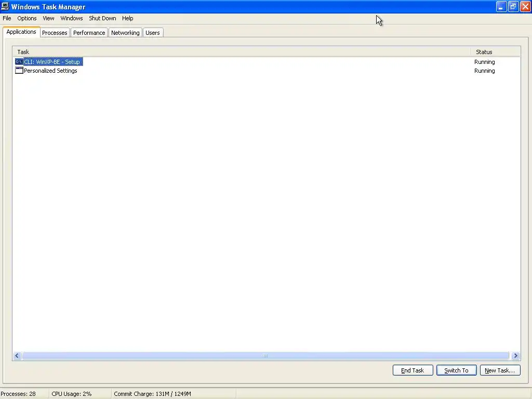Click Running status of CLI: WinXP-BE - Setup

click(485, 62)
